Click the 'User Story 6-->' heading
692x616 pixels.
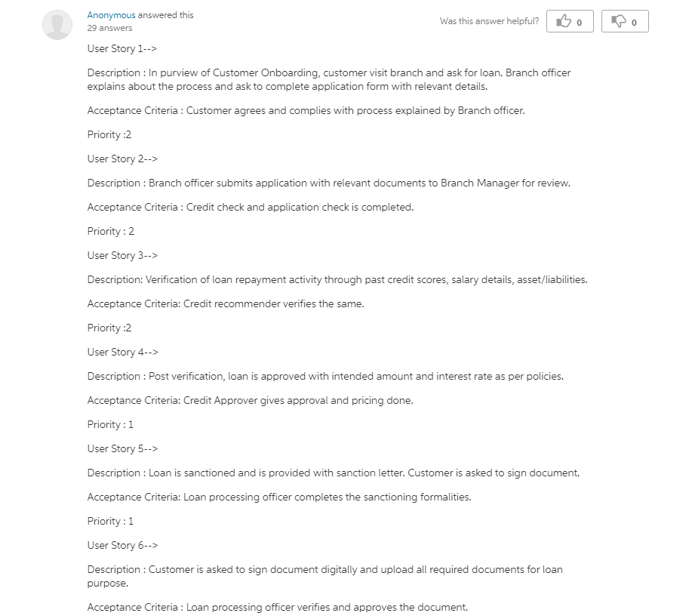[123, 546]
